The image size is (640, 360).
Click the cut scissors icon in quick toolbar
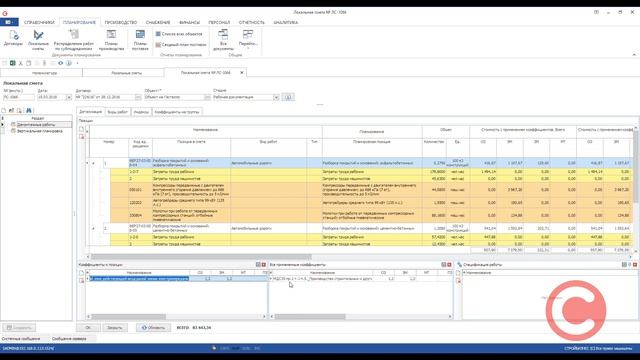(x=20, y=63)
